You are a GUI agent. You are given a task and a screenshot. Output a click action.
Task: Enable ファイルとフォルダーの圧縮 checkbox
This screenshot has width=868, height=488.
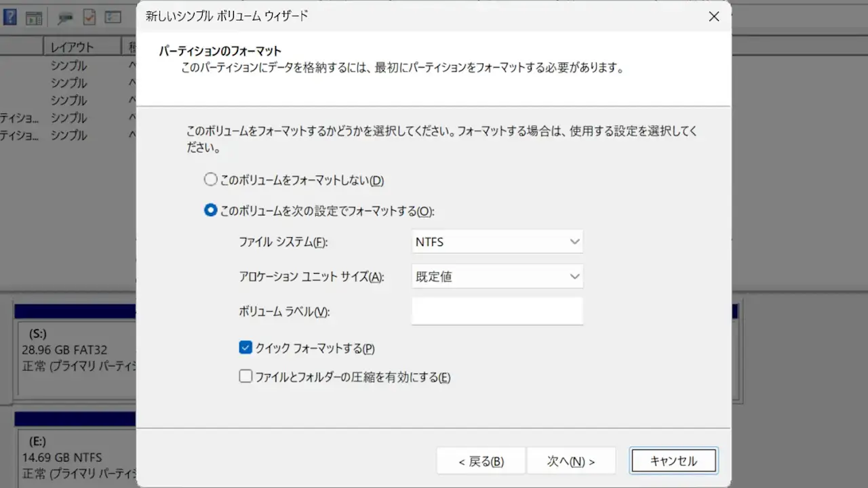245,376
